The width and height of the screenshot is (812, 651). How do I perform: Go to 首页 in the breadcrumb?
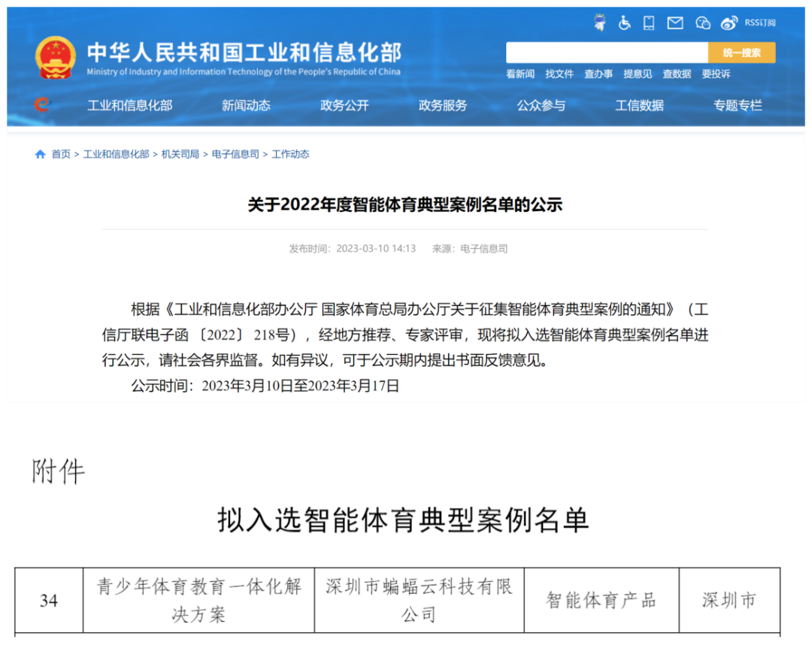61,154
